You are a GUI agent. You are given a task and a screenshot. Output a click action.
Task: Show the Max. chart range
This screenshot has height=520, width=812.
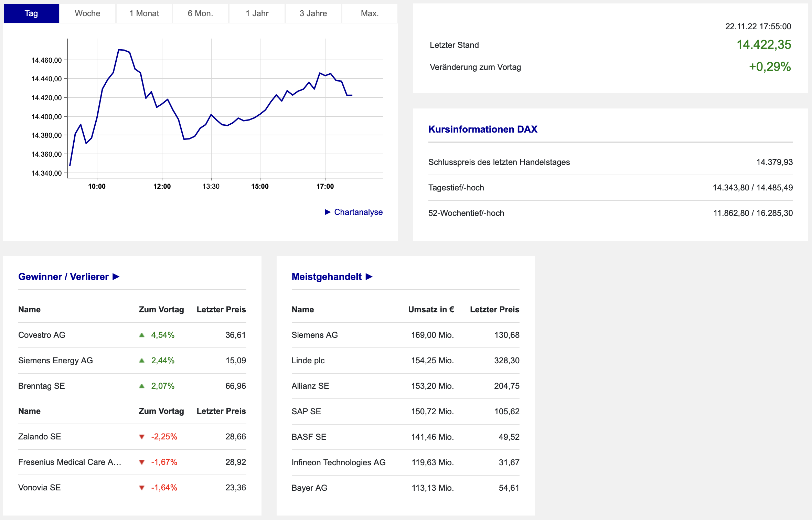coord(370,13)
